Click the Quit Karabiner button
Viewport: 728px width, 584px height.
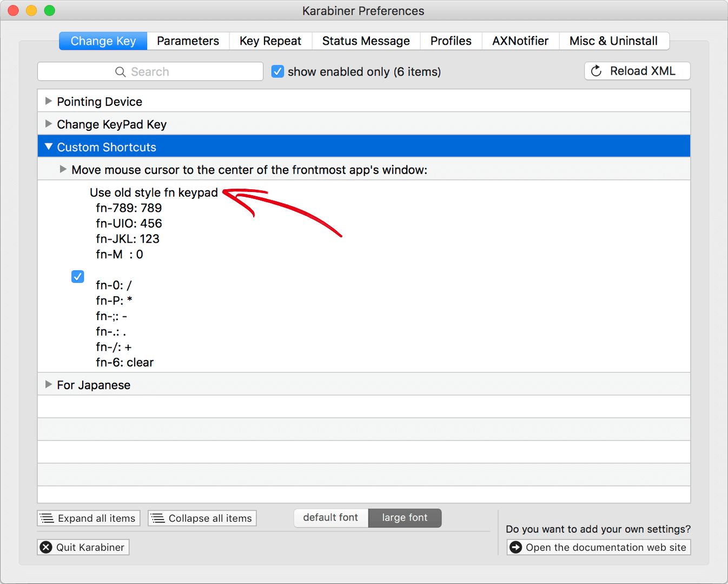pos(83,547)
